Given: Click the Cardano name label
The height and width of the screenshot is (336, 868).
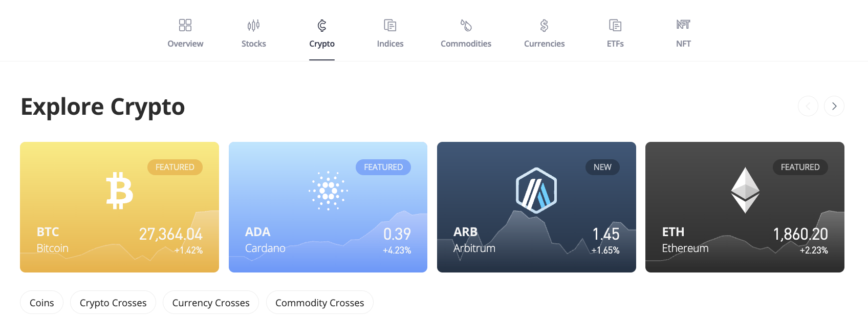Looking at the screenshot, I should tap(265, 248).
